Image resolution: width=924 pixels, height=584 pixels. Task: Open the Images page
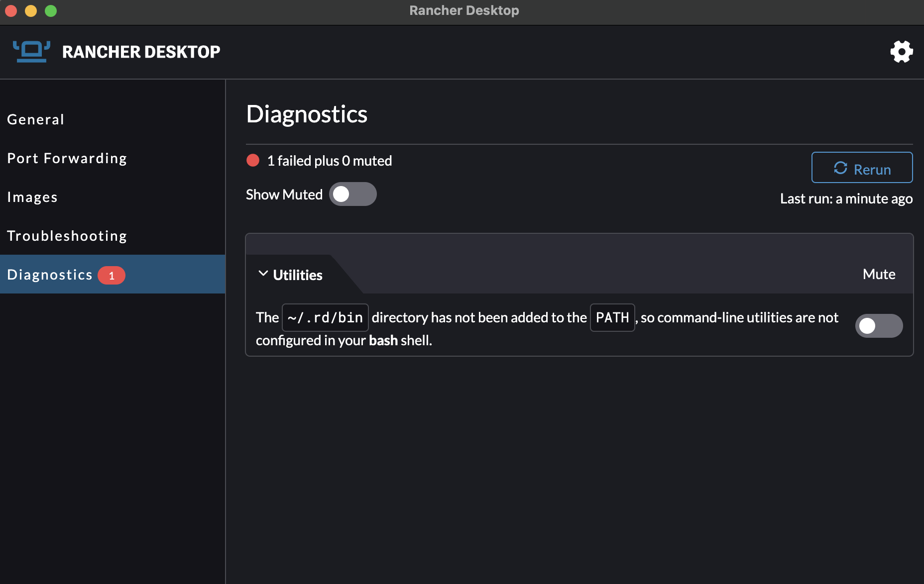click(x=32, y=197)
